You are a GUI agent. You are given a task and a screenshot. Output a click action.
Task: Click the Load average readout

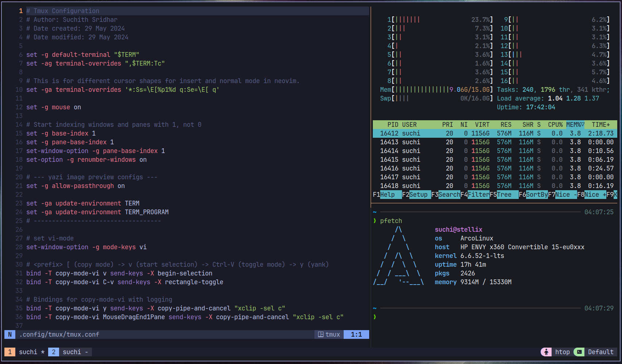click(x=548, y=98)
